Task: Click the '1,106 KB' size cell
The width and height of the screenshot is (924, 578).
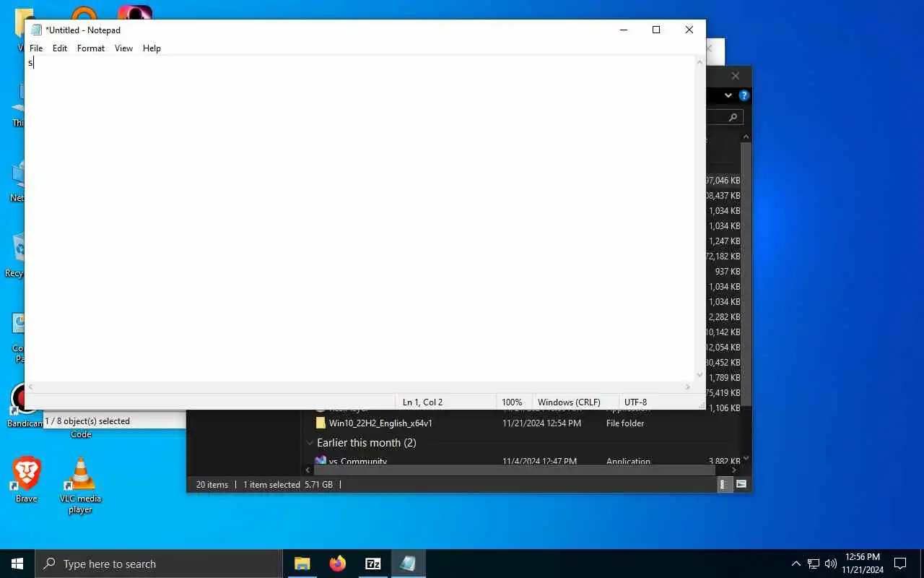Action: pyautogui.click(x=724, y=408)
